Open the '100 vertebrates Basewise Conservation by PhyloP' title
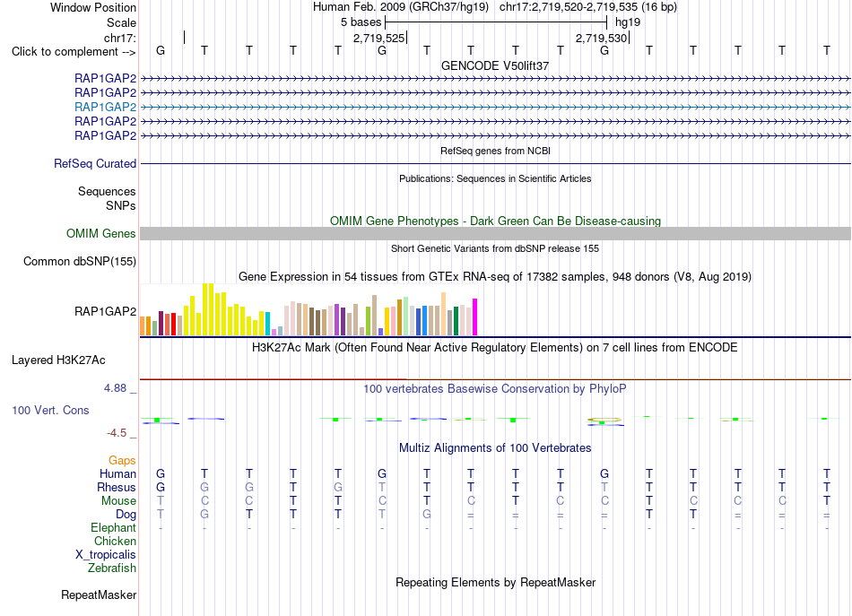The height and width of the screenshot is (616, 852). coord(495,389)
